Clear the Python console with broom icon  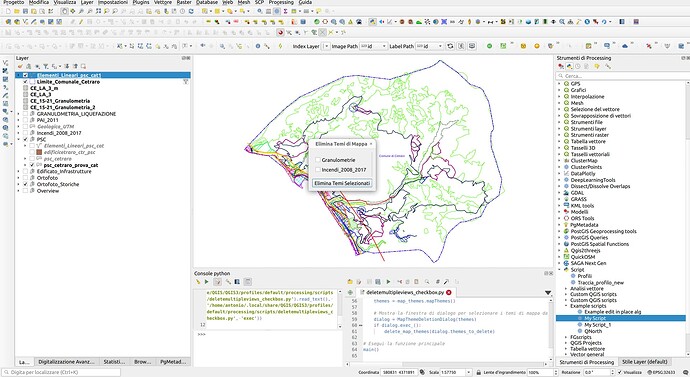click(x=198, y=282)
